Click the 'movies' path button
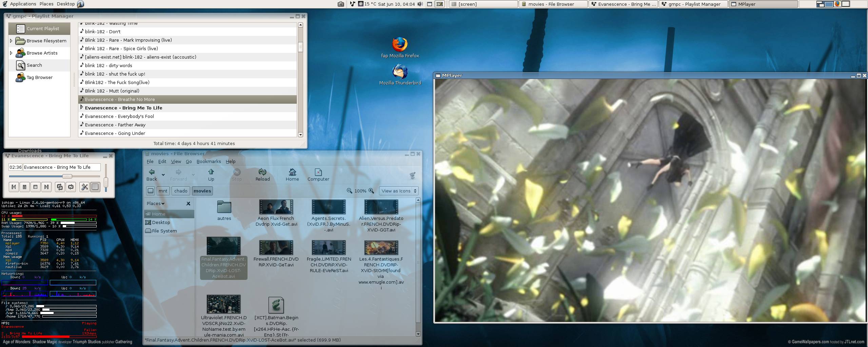This screenshot has height=347, width=868. tap(202, 191)
